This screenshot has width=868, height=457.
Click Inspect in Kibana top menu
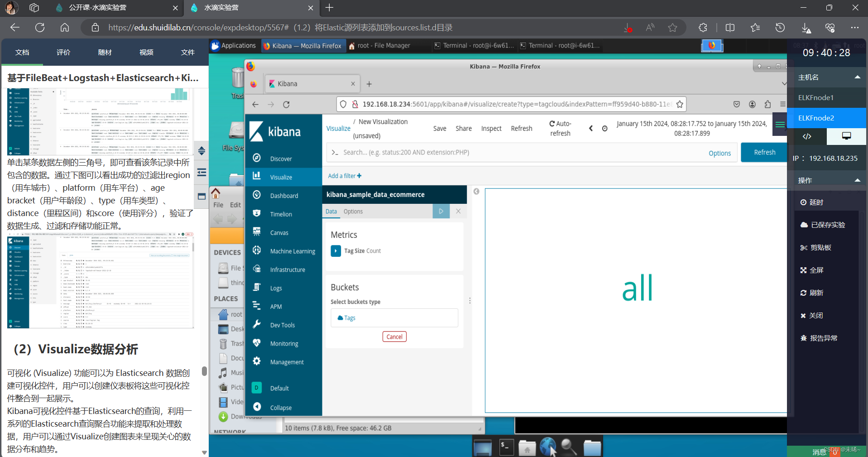click(491, 129)
